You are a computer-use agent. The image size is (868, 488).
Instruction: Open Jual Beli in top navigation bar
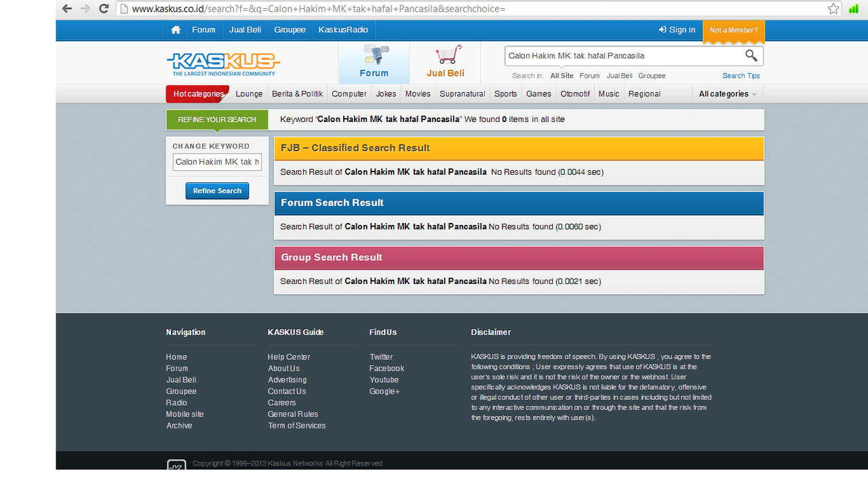click(x=245, y=30)
